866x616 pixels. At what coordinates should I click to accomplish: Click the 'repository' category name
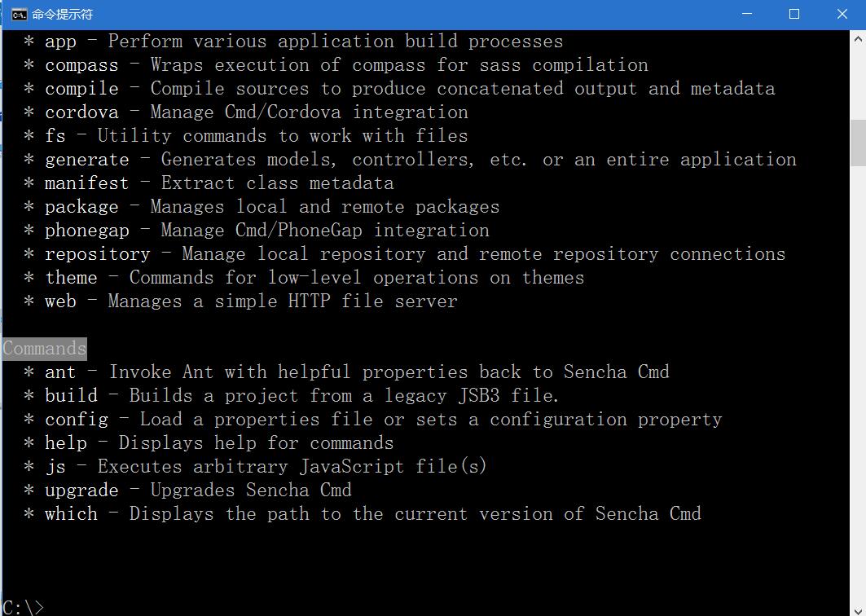click(97, 254)
